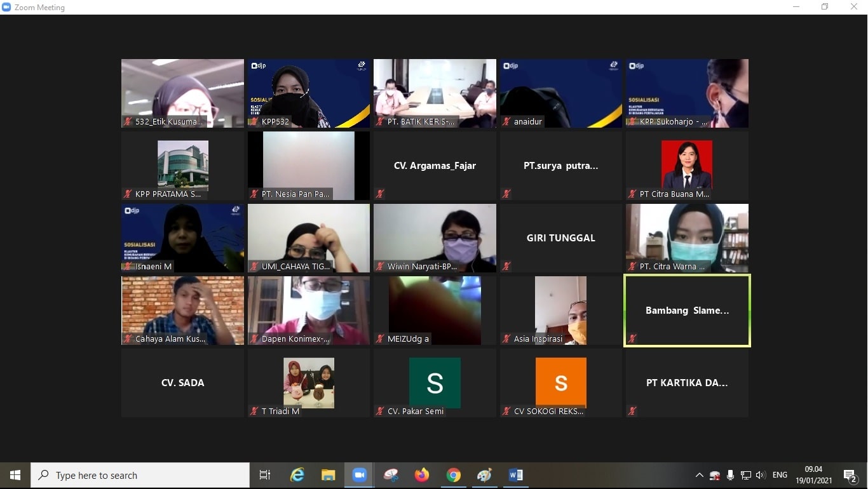Image resolution: width=868 pixels, height=489 pixels.
Task: Open File Explorer from the taskbar
Action: pos(328,475)
